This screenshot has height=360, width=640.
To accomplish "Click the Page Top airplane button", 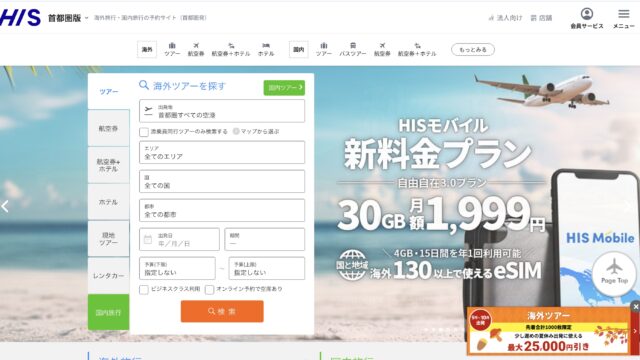I will [614, 273].
